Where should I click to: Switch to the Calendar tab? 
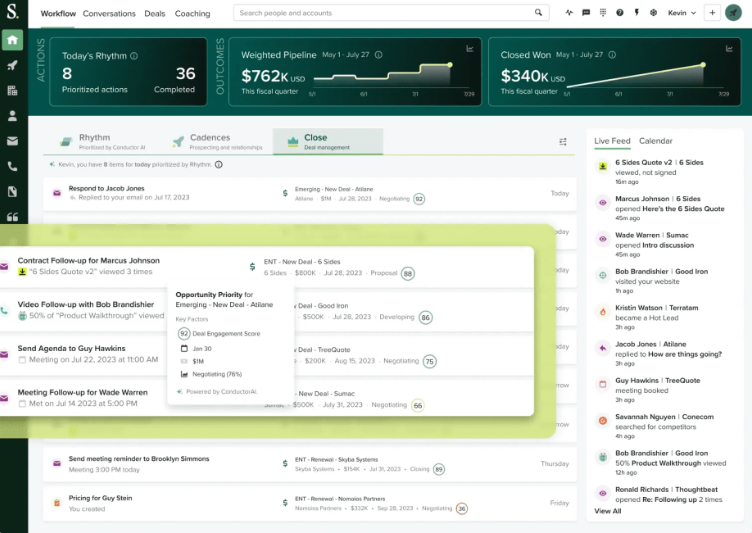656,141
